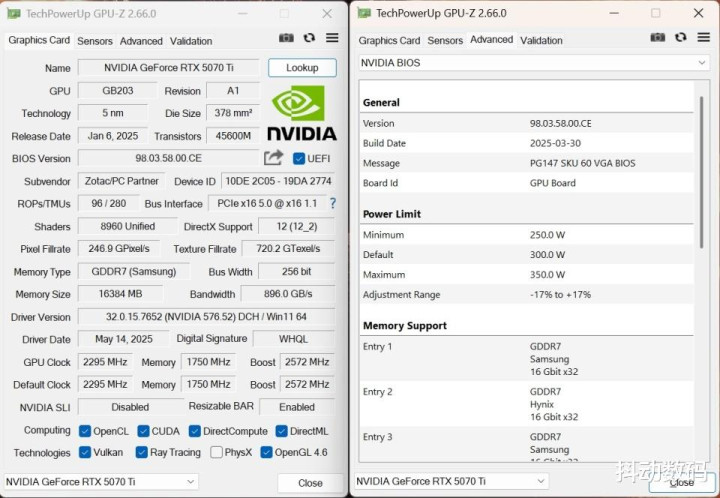Click Close button in left GPU-Z window
This screenshot has width=720, height=498.
(x=310, y=483)
